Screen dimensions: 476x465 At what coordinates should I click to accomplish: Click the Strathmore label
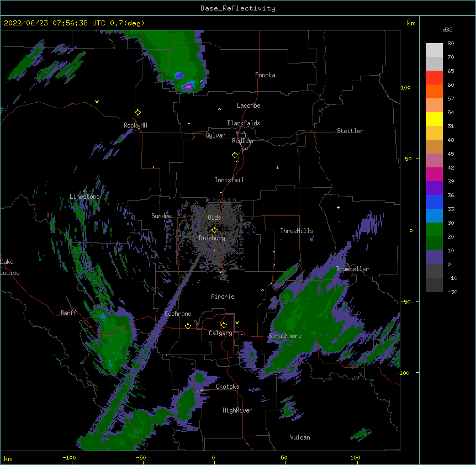pyautogui.click(x=285, y=336)
